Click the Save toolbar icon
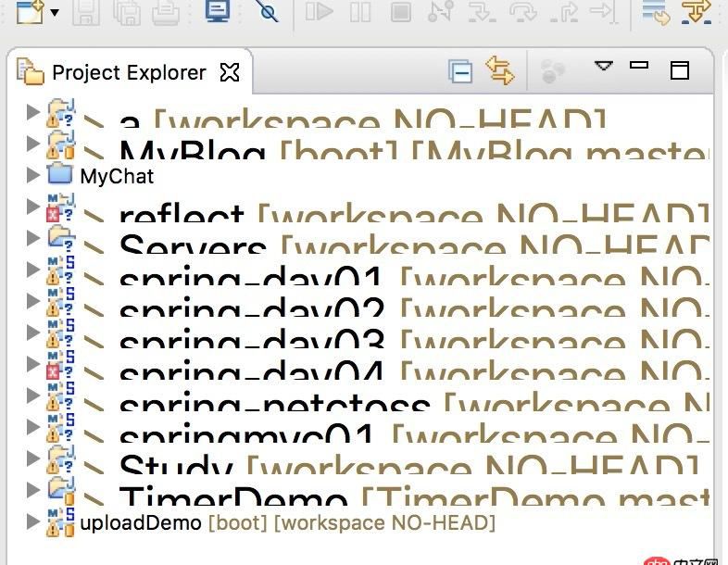 pyautogui.click(x=86, y=12)
